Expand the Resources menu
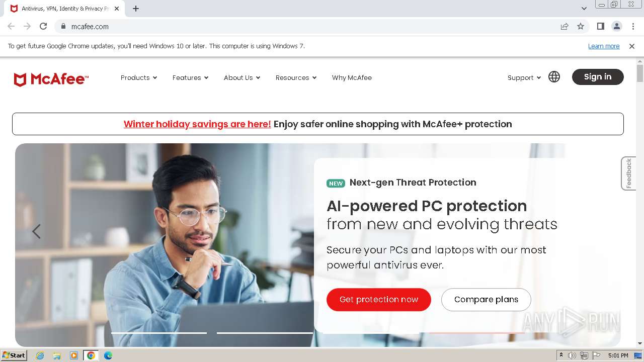644x362 pixels. point(296,77)
